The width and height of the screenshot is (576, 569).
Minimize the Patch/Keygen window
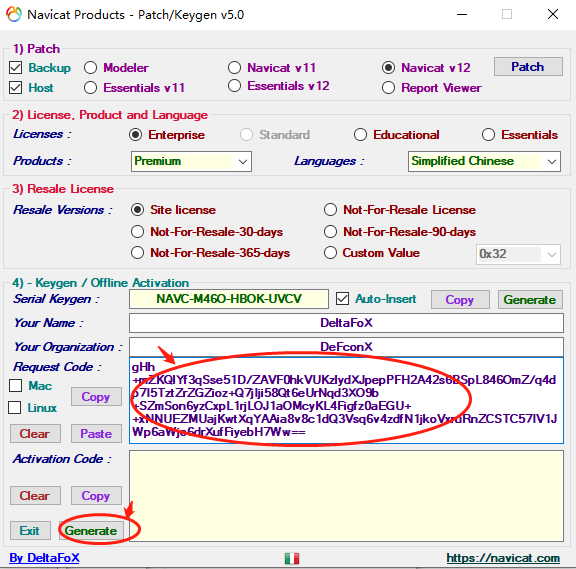[462, 15]
